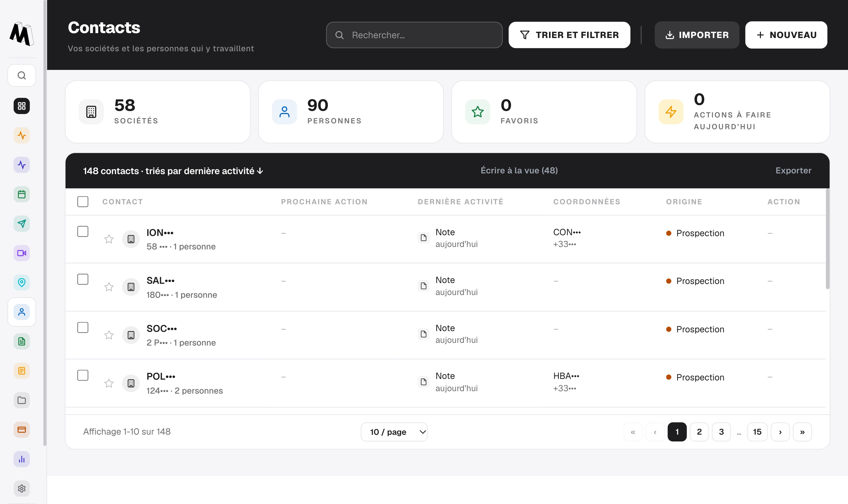Image resolution: width=848 pixels, height=504 pixels.
Task: Open the map pin location icon
Action: pyautogui.click(x=22, y=283)
